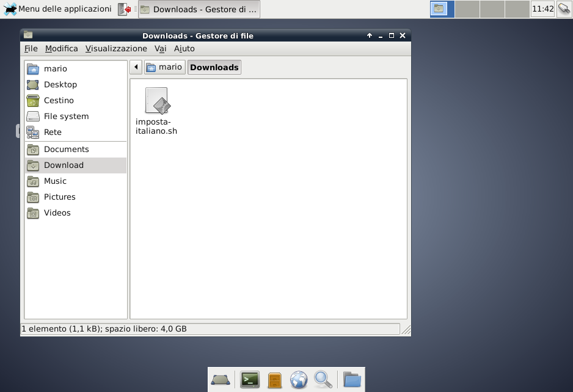Select Desktop in the sidebar

point(76,84)
